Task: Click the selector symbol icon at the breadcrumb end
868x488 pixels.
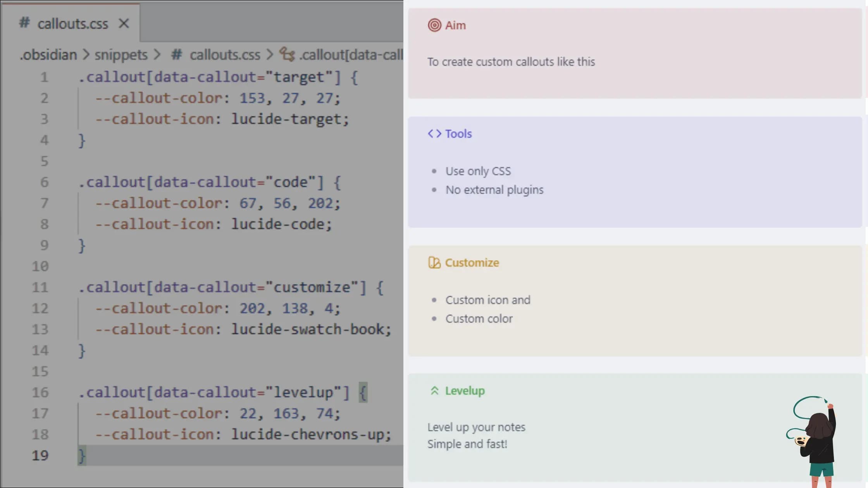Action: [x=287, y=55]
